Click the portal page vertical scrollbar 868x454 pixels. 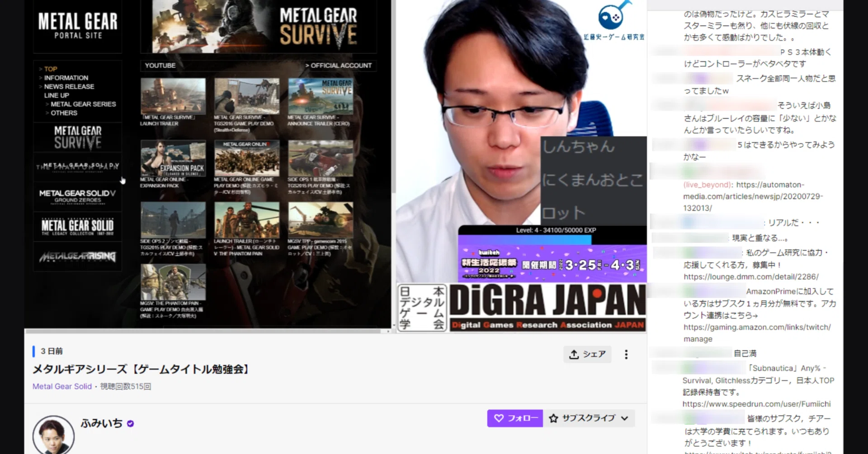click(393, 97)
